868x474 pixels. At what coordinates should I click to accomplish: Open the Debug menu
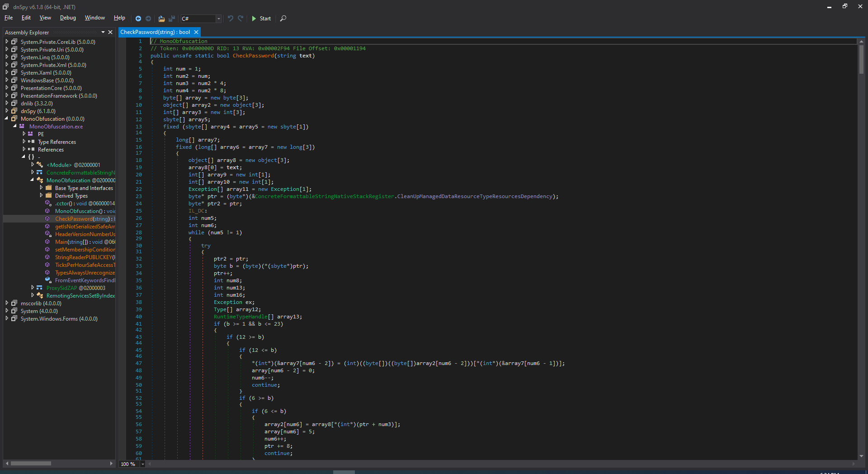tap(67, 18)
